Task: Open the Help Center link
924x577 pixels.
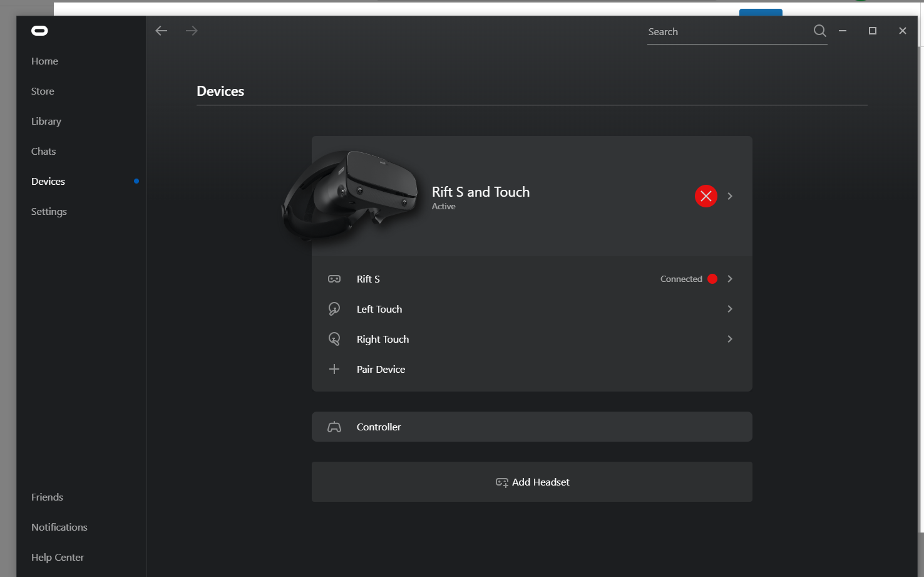Action: (x=58, y=557)
